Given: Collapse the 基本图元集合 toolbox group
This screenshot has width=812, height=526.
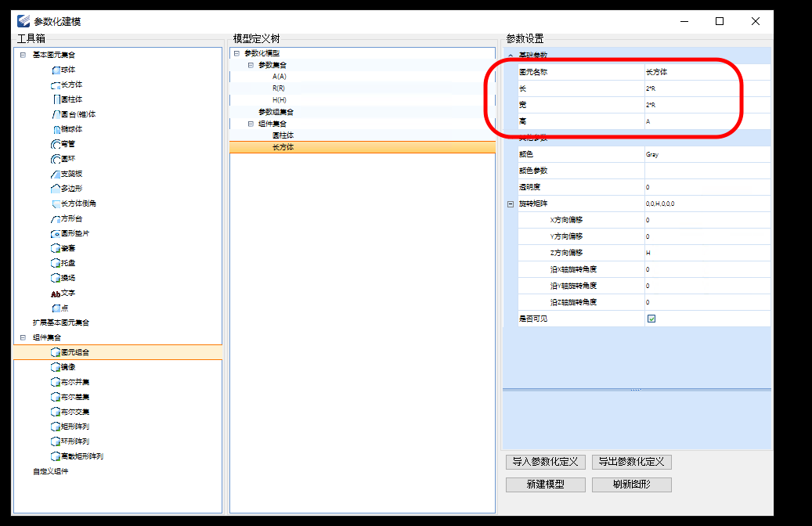Looking at the screenshot, I should coord(23,55).
